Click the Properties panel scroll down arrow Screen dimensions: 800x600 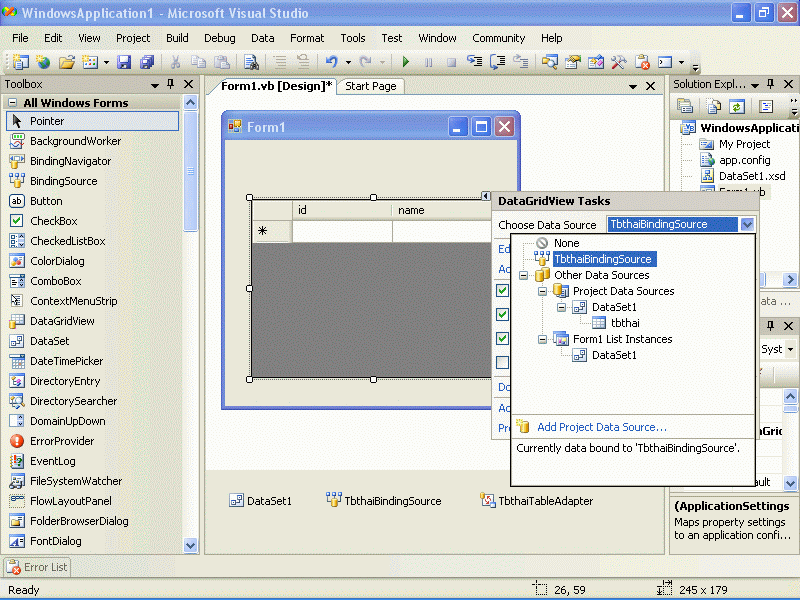tap(790, 482)
